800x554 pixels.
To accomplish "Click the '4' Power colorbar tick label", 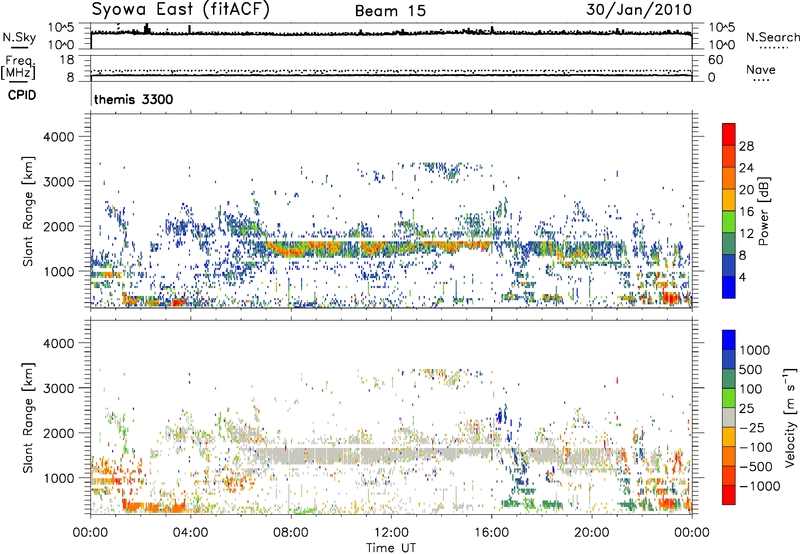I will click(742, 278).
